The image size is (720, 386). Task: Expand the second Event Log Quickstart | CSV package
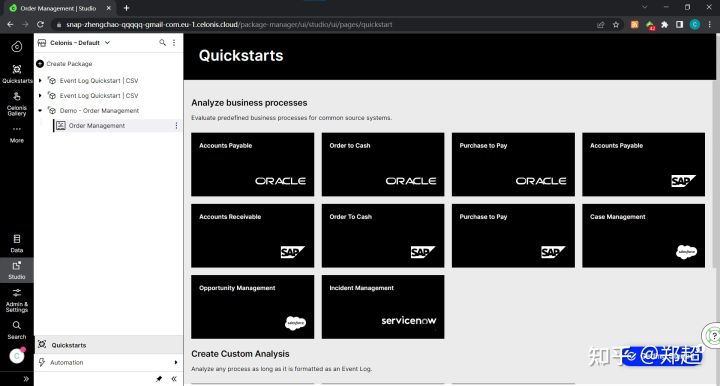point(40,96)
